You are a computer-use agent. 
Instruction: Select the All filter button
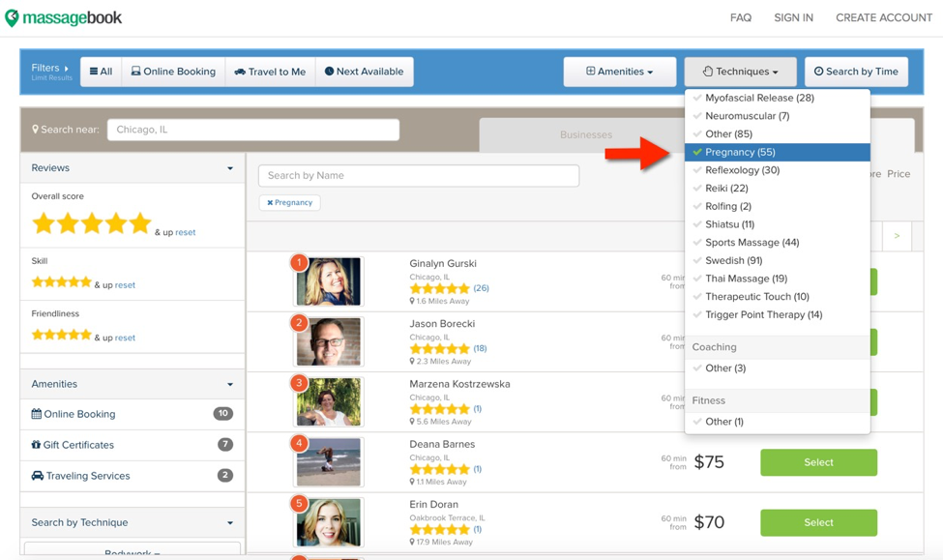pyautogui.click(x=101, y=72)
